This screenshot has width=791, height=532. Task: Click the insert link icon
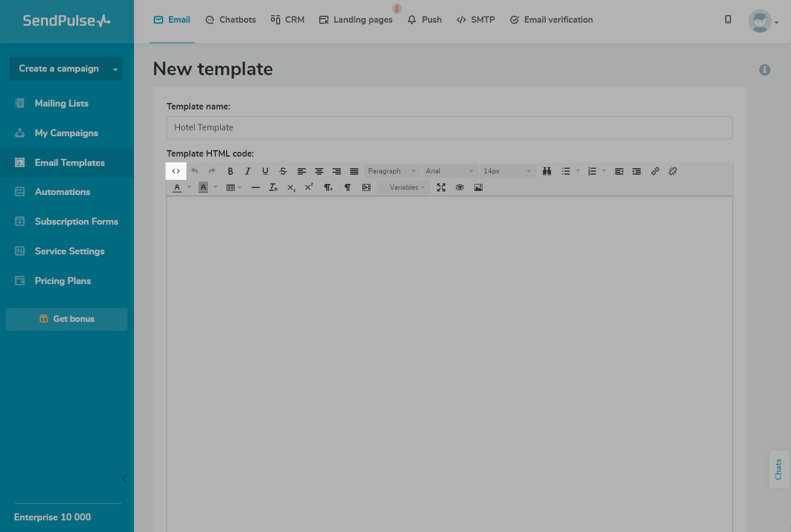[x=655, y=171]
